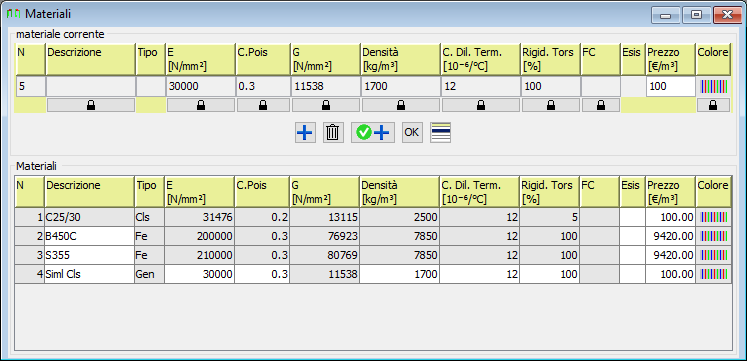Click the E value 210000
The height and width of the screenshot is (361, 747).
pyautogui.click(x=200, y=255)
